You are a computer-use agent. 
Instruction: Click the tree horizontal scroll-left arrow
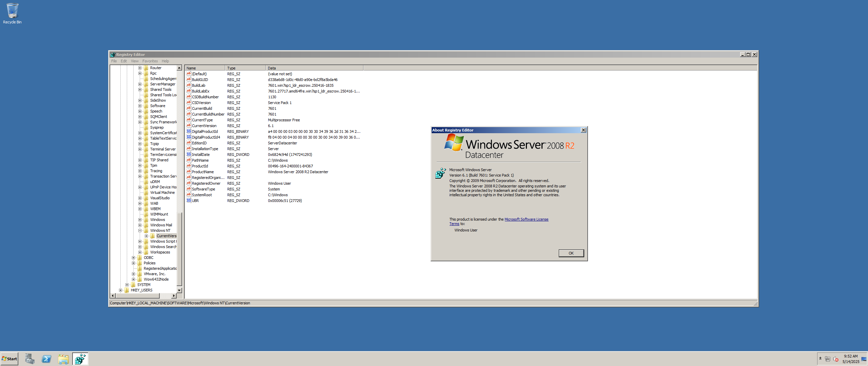[x=113, y=296]
